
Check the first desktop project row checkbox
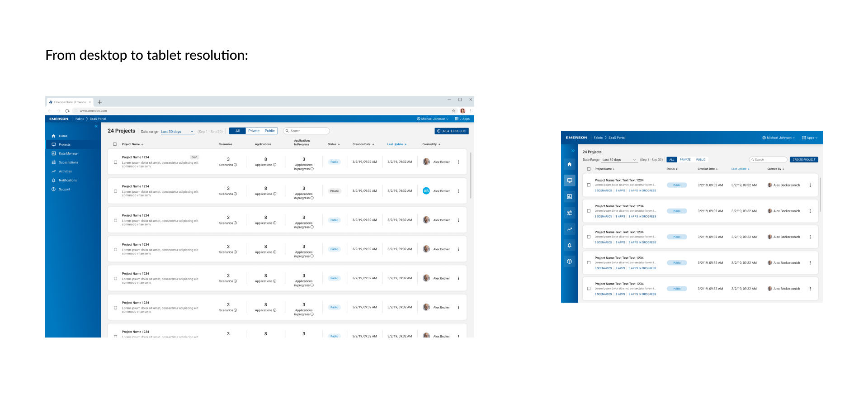115,162
